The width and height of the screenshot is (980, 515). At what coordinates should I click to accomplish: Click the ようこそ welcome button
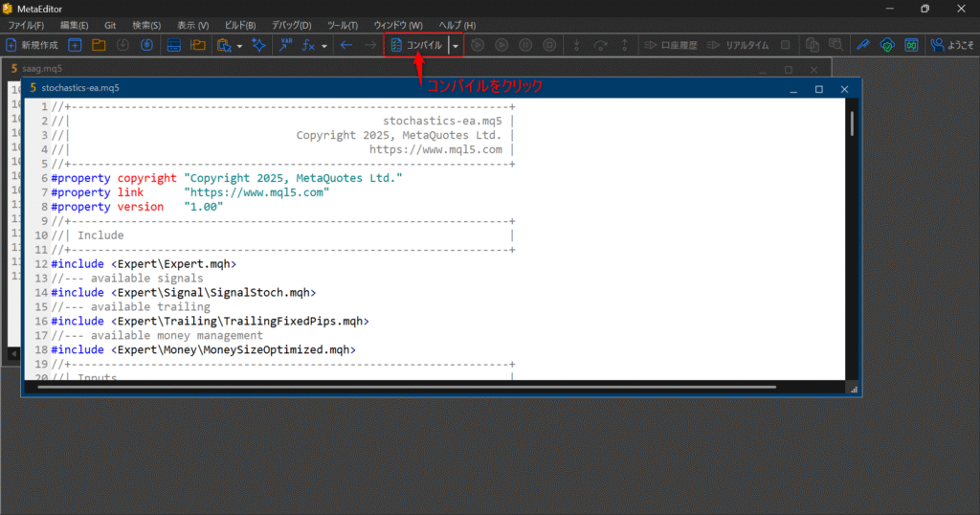(x=952, y=45)
